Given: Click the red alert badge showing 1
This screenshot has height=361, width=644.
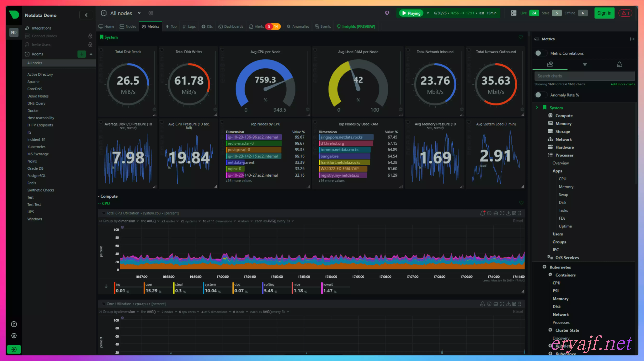Looking at the screenshot, I should coord(625,13).
